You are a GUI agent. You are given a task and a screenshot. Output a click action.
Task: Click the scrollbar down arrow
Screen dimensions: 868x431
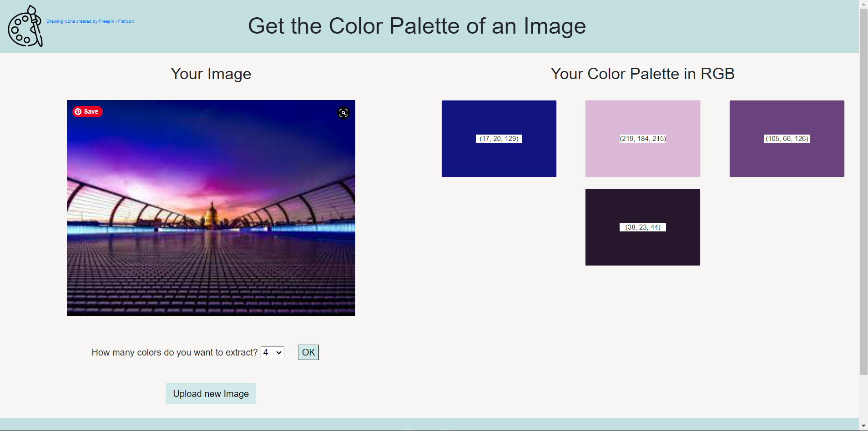click(x=863, y=426)
